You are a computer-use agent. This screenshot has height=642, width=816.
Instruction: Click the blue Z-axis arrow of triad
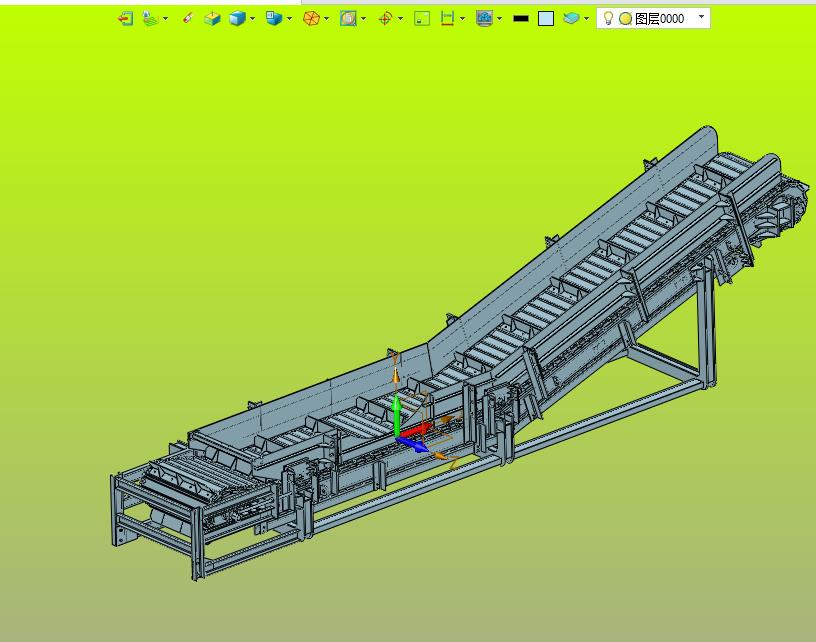pos(412,444)
